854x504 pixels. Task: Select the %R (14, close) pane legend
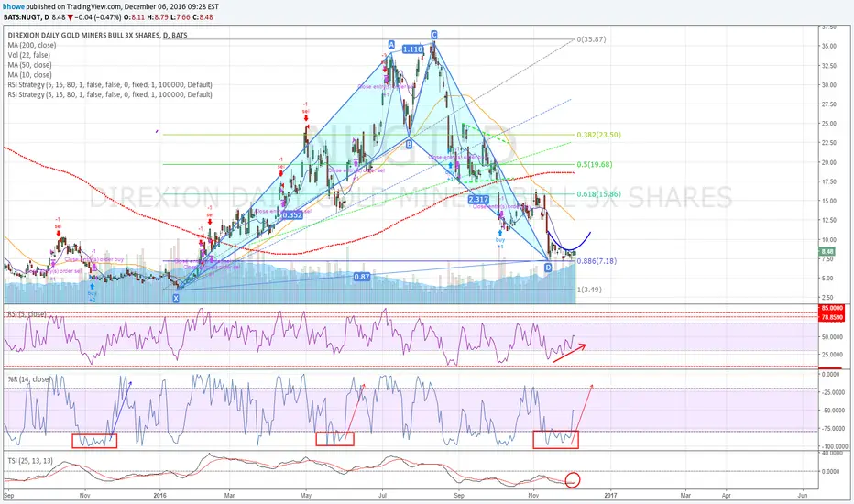click(x=29, y=378)
